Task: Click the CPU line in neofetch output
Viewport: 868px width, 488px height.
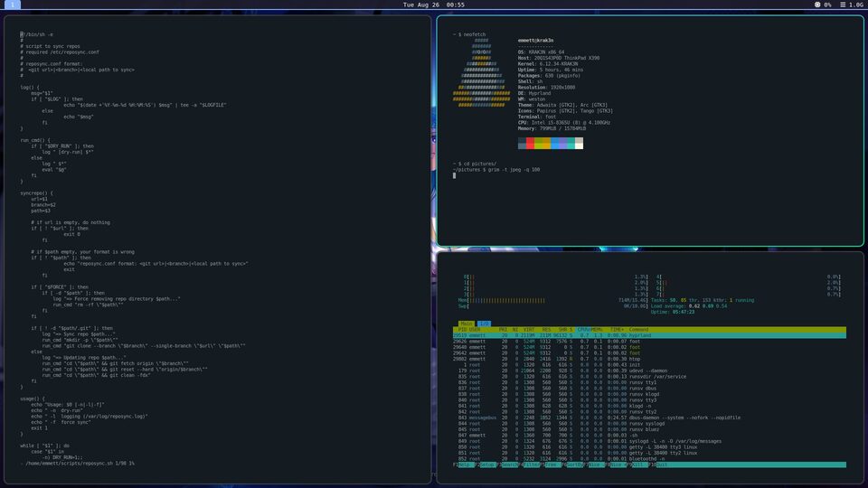Action: pos(563,122)
